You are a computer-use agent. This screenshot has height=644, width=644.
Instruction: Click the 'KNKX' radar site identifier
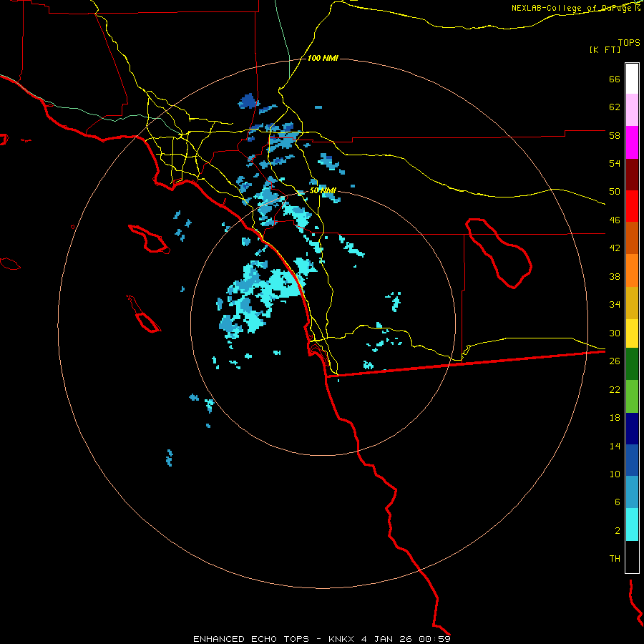pyautogui.click(x=342, y=639)
